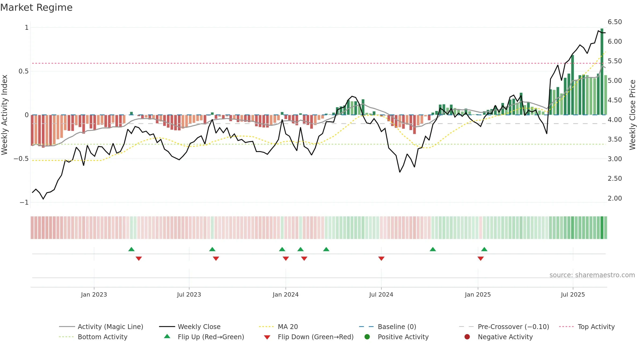Screen dimensions: 644x362
Task: Click the red flip-down triangle at Jan 2024
Action: 286,258
